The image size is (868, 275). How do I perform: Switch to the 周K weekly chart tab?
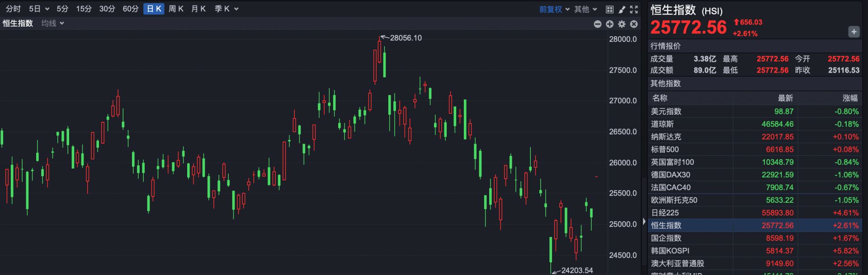coord(176,9)
